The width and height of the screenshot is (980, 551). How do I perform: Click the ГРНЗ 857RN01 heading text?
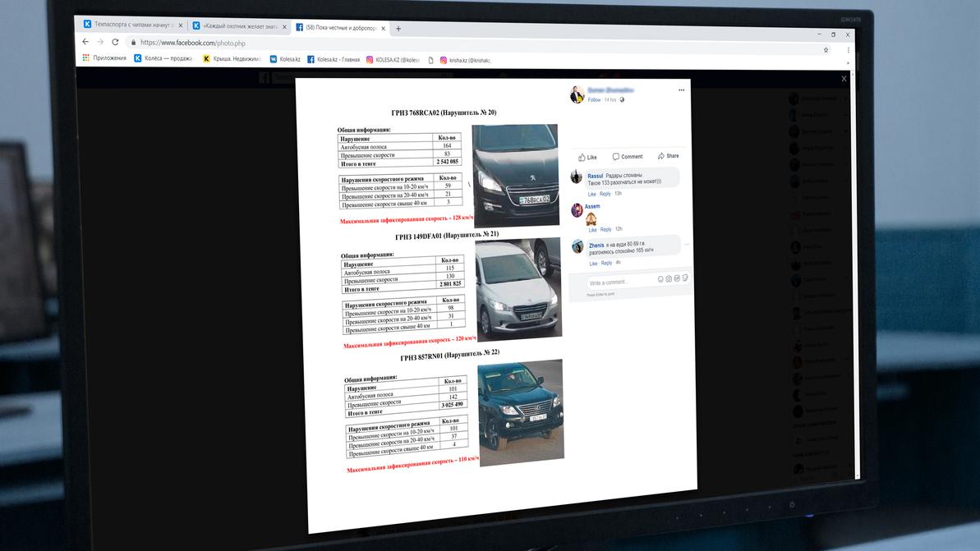click(450, 356)
